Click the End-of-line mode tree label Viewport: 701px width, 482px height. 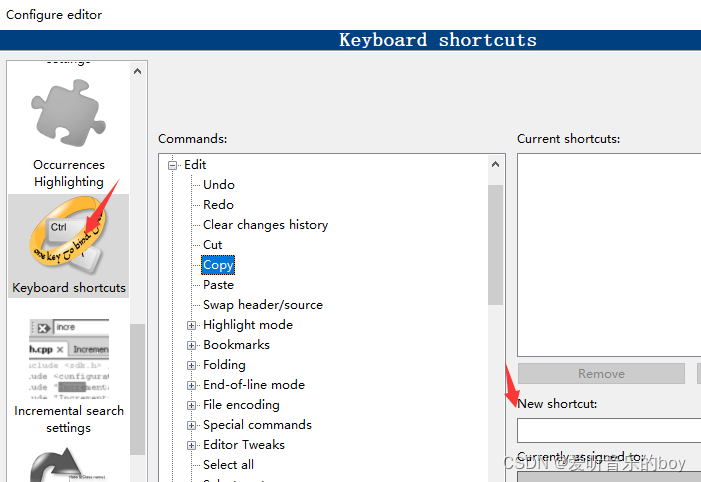tap(253, 385)
